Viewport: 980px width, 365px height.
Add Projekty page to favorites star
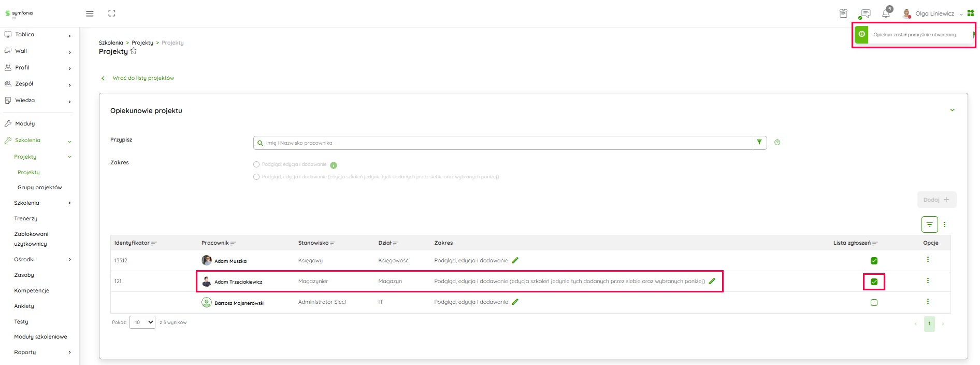coord(134,51)
